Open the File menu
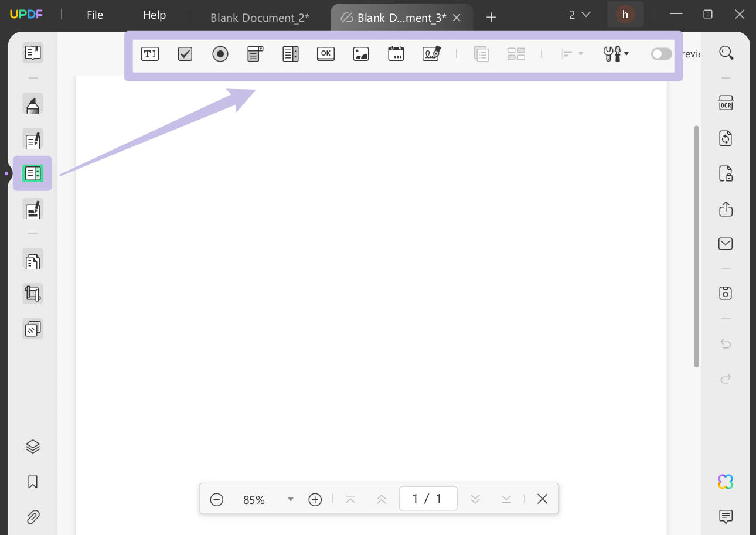756x535 pixels. click(x=94, y=15)
